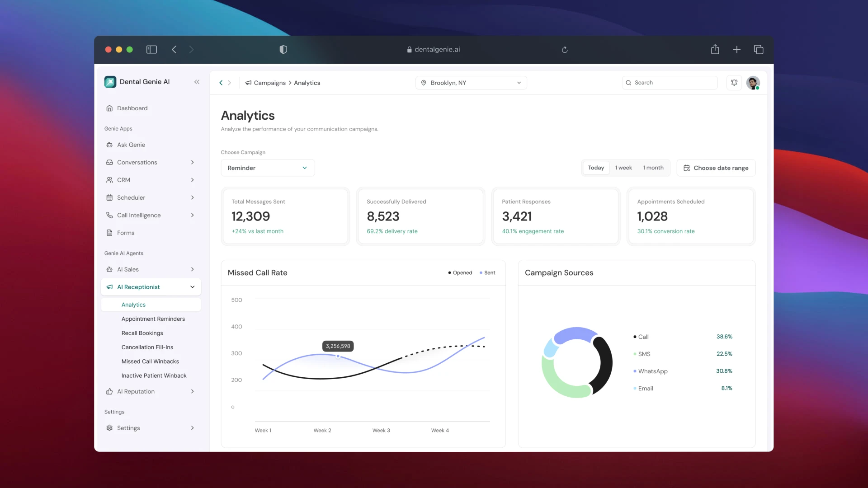Click the Choose date range button
Viewport: 868px width, 488px height.
coord(716,168)
